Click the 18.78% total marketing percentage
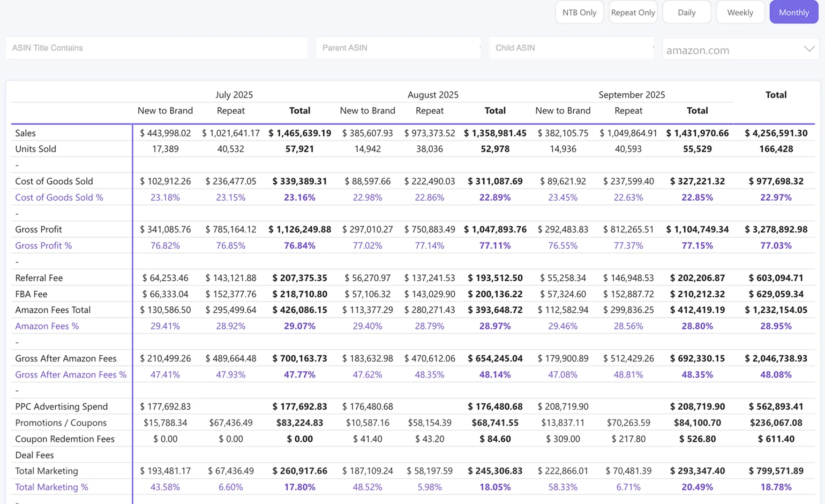825x504 pixels. click(776, 487)
